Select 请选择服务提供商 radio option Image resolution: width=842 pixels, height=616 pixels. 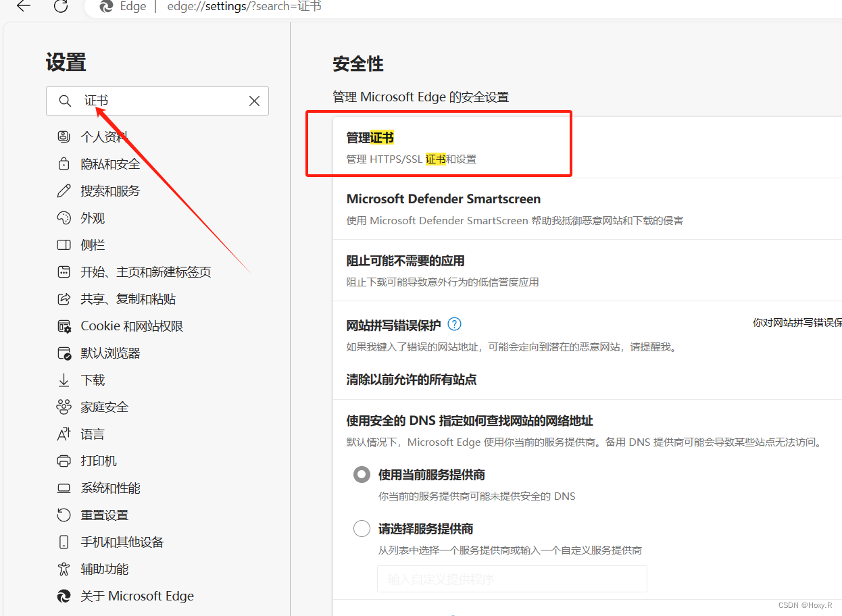point(362,528)
